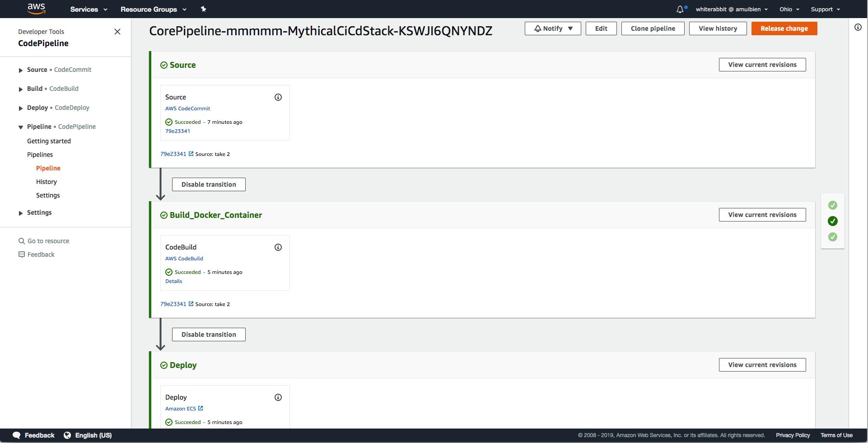
Task: Expand Build CodeBuild tree section
Action: click(21, 89)
